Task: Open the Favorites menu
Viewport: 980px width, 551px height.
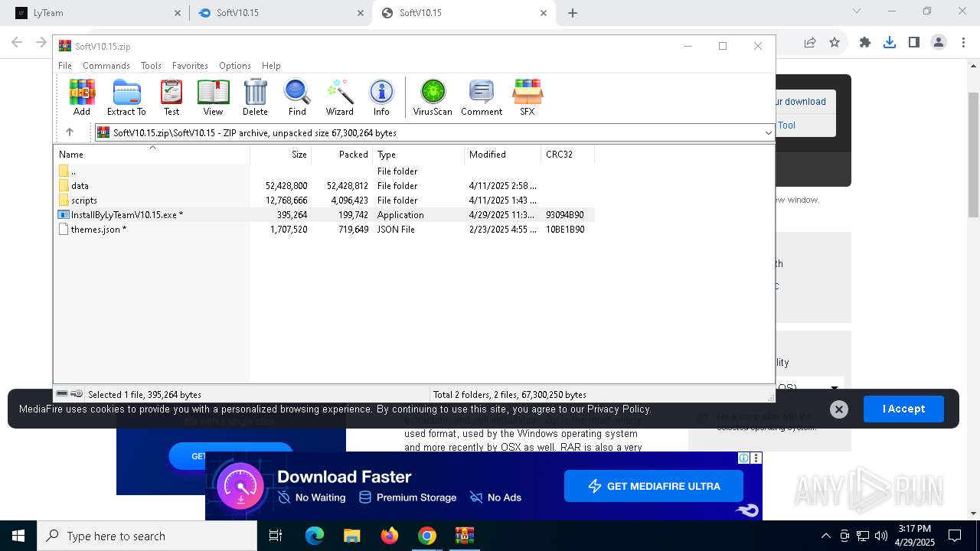Action: (x=190, y=66)
